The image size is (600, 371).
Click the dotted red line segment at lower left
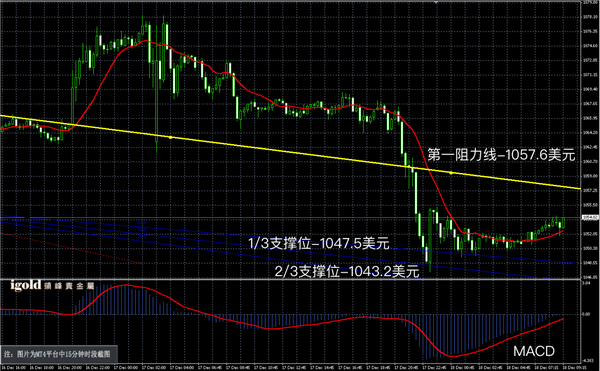click(x=71, y=248)
